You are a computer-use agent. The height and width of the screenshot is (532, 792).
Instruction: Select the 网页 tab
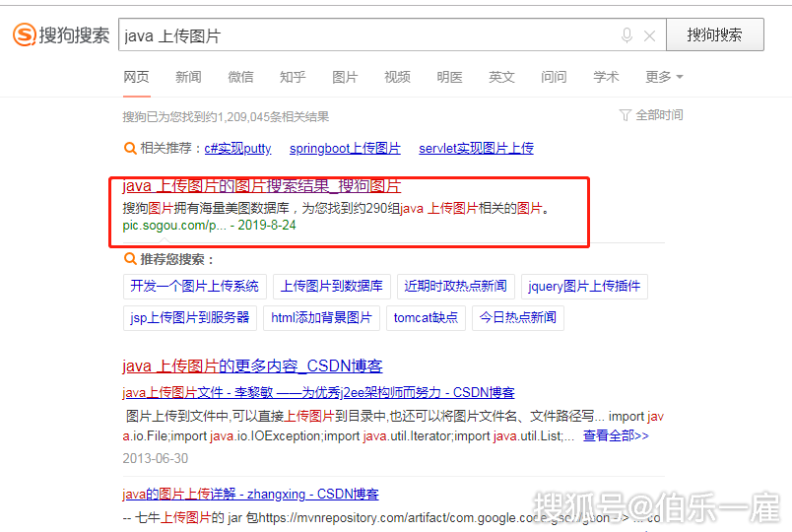click(x=136, y=77)
